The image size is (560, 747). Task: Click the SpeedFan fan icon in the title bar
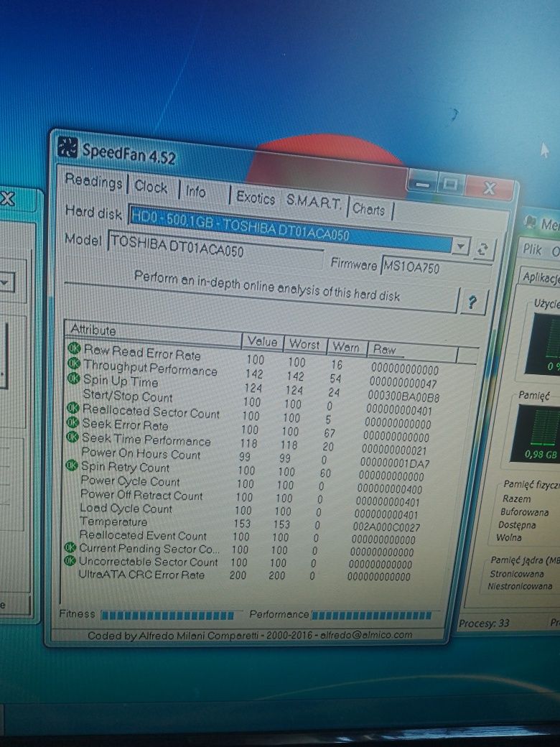tap(67, 147)
